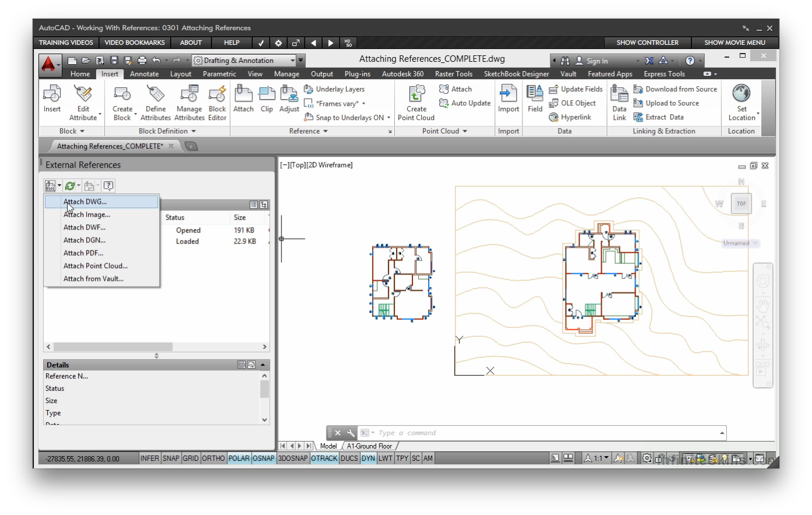Screen dimensions: 812x515
Task: Click the large Attach reference icon
Action: click(x=243, y=94)
